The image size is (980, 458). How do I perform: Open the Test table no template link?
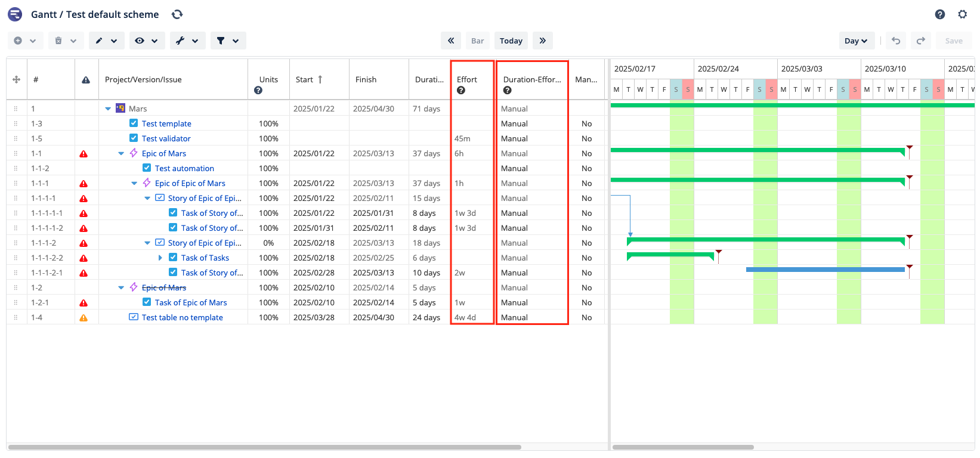coord(182,317)
